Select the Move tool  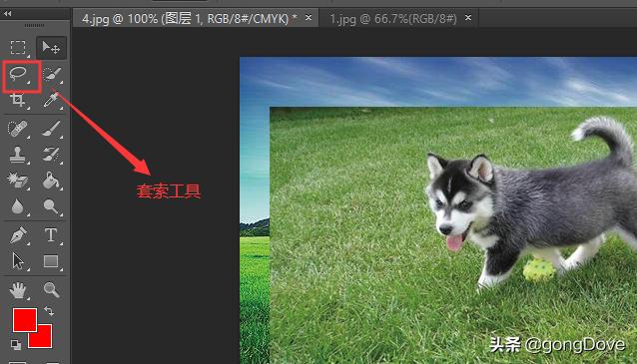[x=51, y=48]
